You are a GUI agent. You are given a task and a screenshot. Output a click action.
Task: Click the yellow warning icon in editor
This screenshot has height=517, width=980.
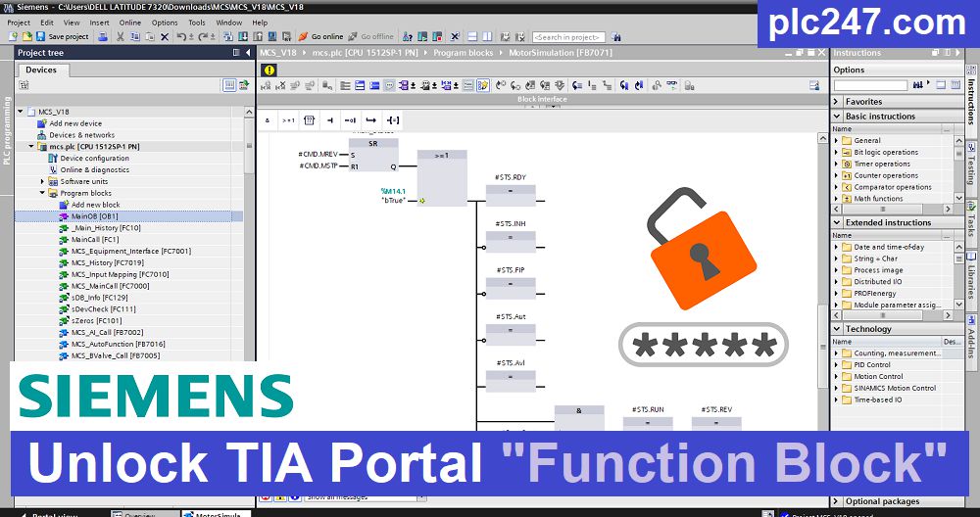(x=269, y=70)
